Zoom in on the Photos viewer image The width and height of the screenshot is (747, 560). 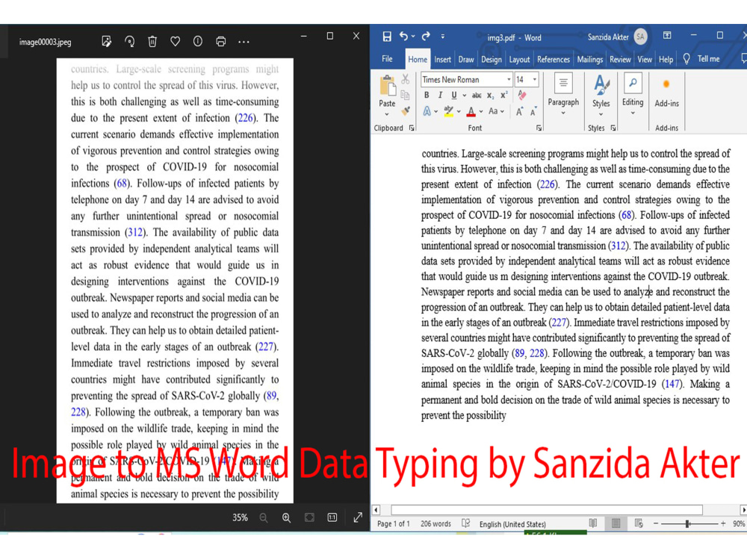(x=286, y=517)
